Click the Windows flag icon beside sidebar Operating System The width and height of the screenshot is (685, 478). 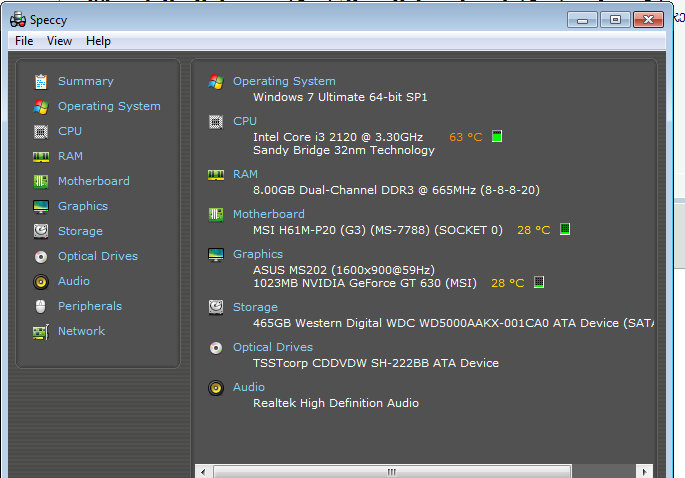[x=41, y=107]
